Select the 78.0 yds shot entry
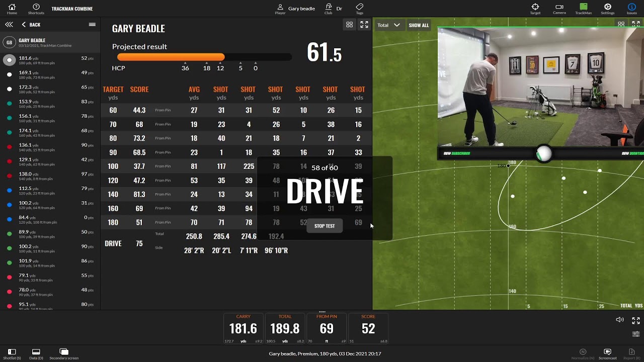Image resolution: width=644 pixels, height=362 pixels. point(50,292)
